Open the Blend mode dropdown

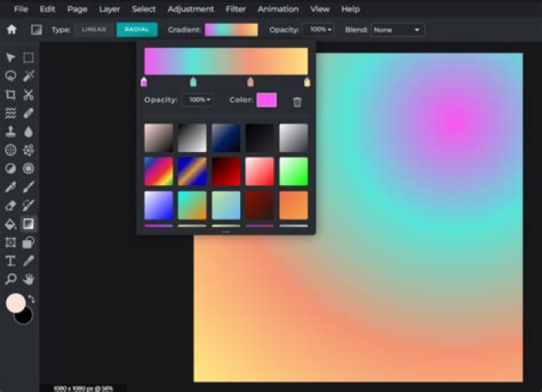(x=397, y=30)
